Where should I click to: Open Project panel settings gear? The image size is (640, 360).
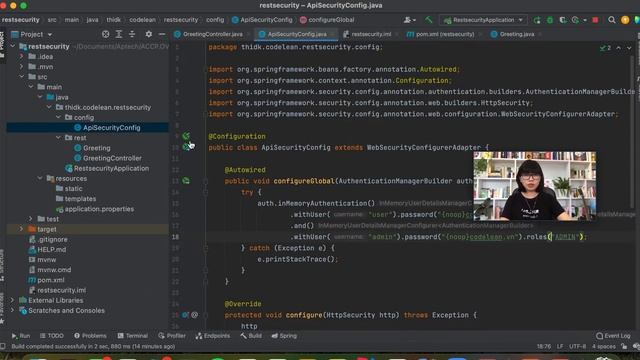(x=149, y=34)
